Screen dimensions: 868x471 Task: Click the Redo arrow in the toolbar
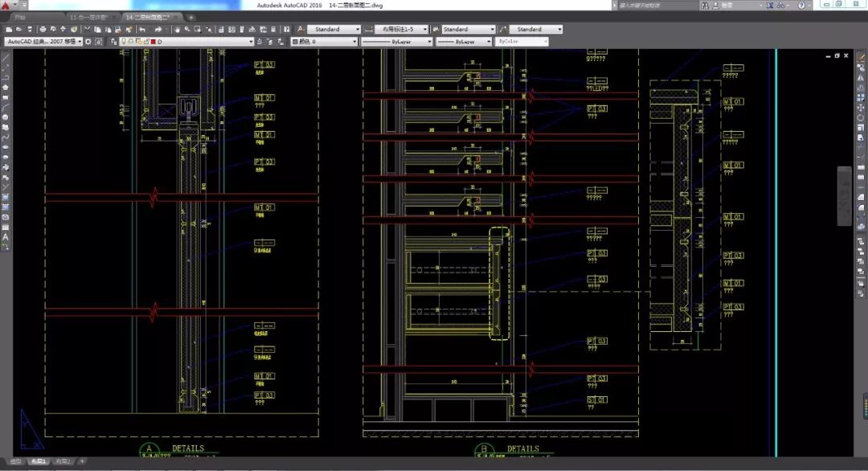(158, 30)
